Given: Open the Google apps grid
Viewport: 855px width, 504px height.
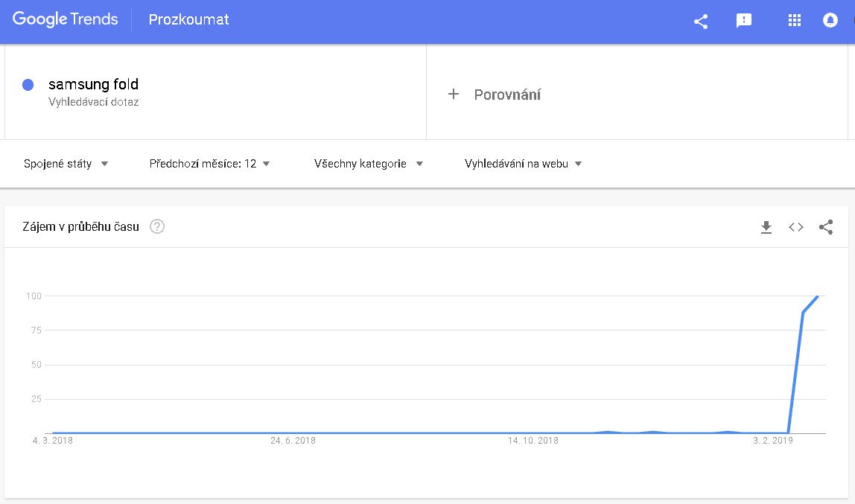Looking at the screenshot, I should click(794, 21).
